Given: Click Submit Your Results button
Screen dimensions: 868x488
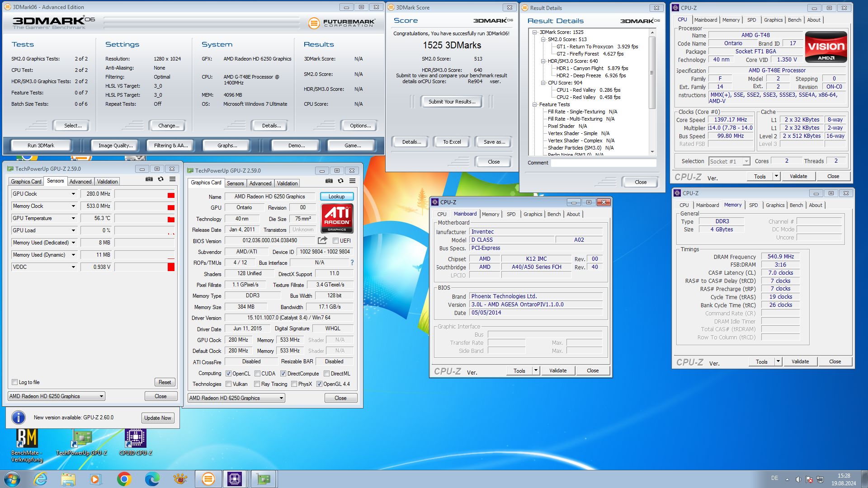Looking at the screenshot, I should (452, 102).
